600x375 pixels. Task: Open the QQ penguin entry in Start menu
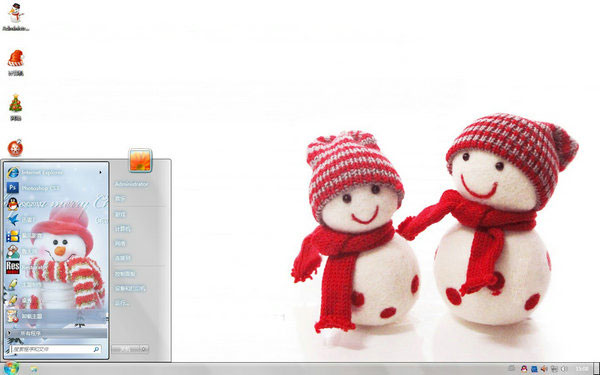point(55,204)
